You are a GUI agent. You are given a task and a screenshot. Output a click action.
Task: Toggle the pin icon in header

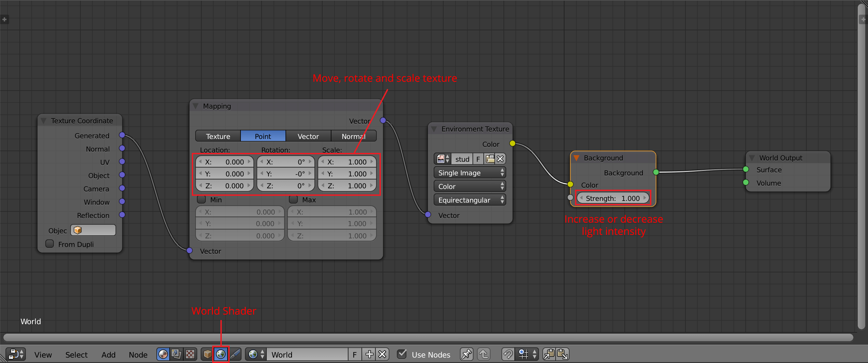tap(466, 354)
